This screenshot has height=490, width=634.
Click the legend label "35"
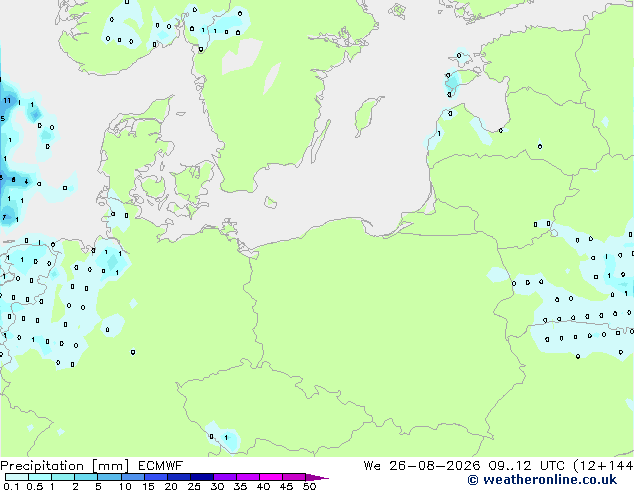pos(240,486)
